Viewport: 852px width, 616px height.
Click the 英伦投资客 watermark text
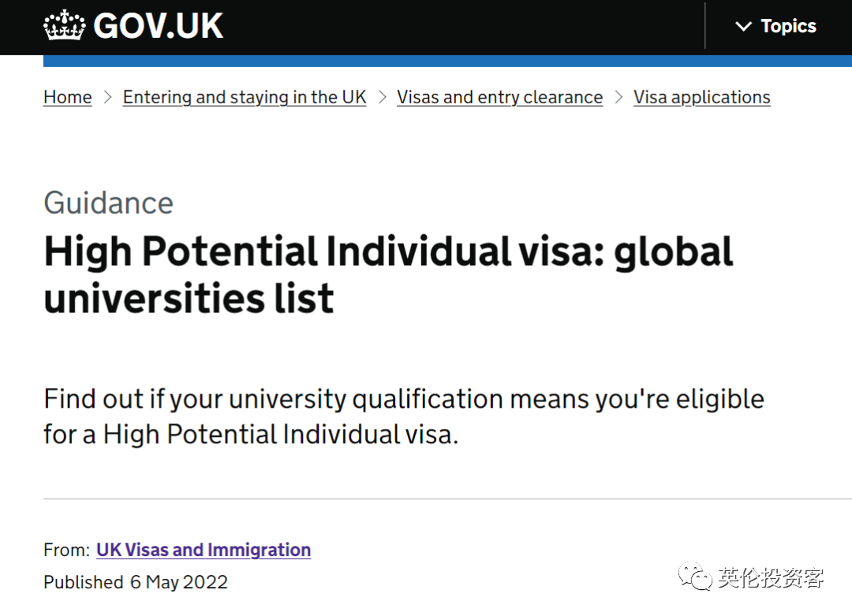coord(771,578)
